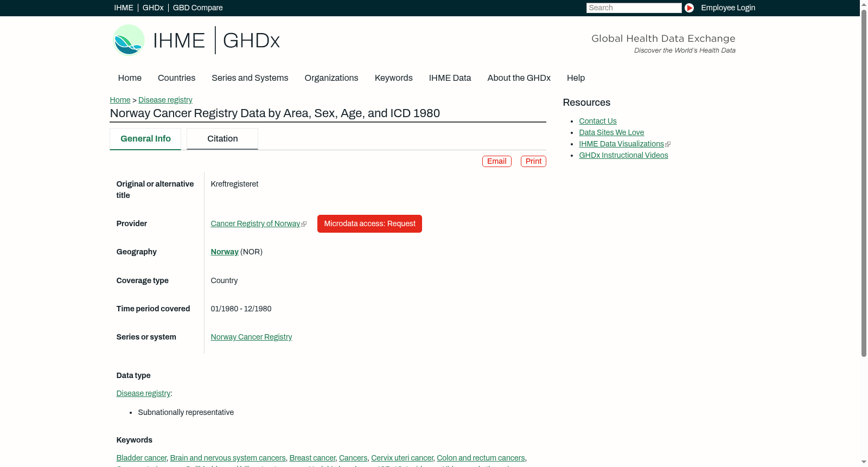Viewport: 868px width, 467px height.
Task: Click external-link icon beside Cancer Registry of Norway
Action: pyautogui.click(x=304, y=224)
